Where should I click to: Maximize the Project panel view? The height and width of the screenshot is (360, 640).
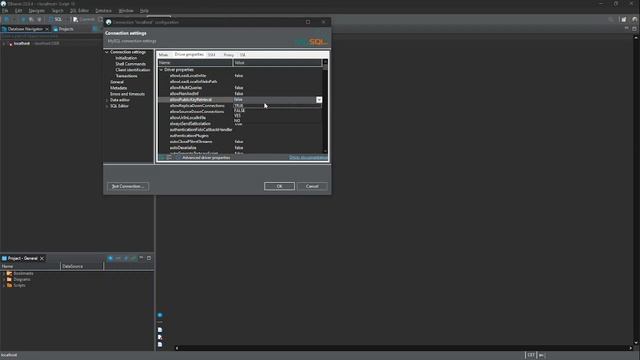coord(149,258)
